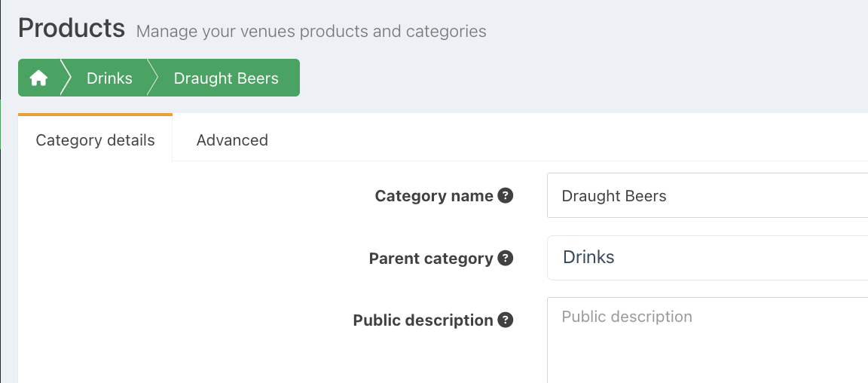Screen dimensions: 868x383
Task: Click into the Public description text area
Action: click(x=708, y=339)
